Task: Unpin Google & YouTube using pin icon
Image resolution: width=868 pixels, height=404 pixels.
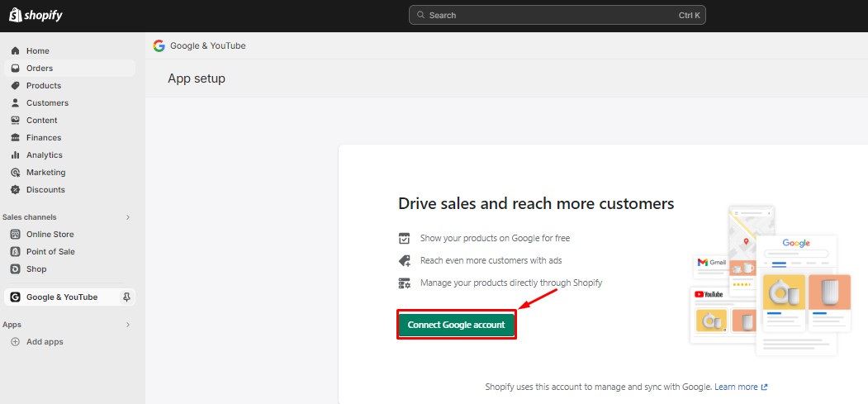Action: pos(126,297)
